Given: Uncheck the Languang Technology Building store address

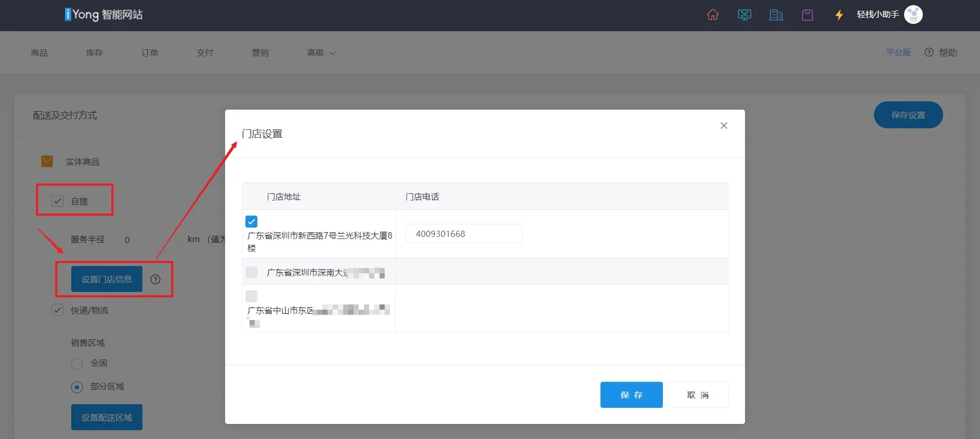Looking at the screenshot, I should pos(251,222).
